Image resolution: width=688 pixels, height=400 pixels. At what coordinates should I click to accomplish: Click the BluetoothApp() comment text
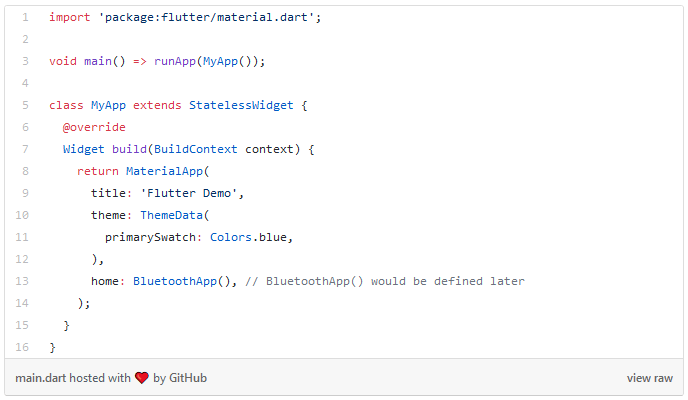(385, 281)
